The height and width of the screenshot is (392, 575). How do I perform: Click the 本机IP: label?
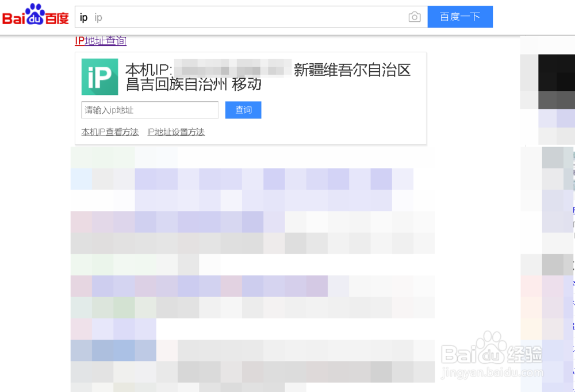[x=149, y=70]
